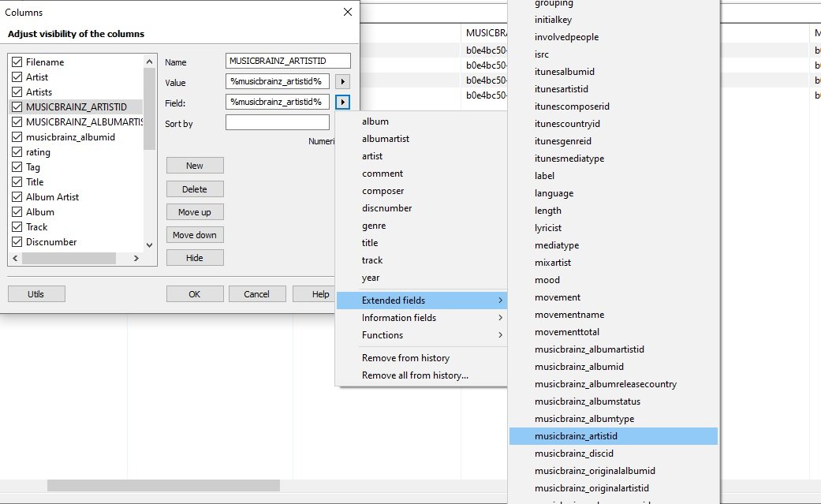Confirm with the OK button
Screen dimensions: 821x504
195,294
